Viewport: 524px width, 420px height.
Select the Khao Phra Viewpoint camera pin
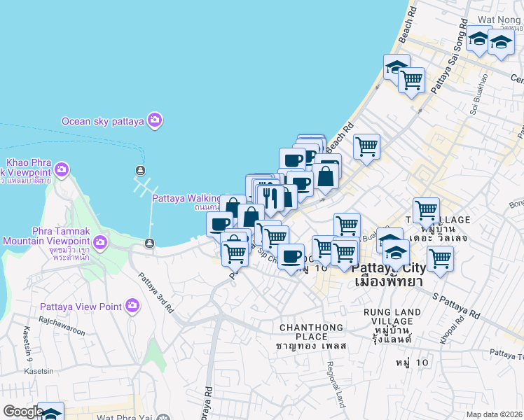[x=62, y=170]
